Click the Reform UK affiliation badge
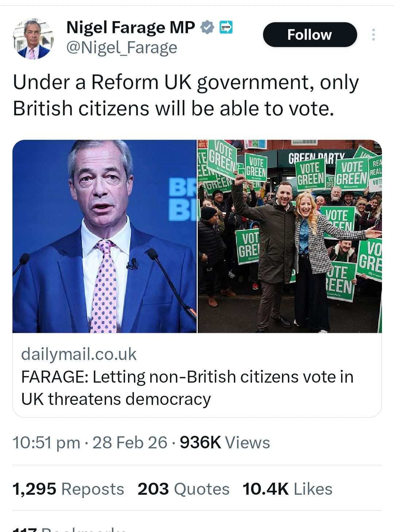 [226, 27]
